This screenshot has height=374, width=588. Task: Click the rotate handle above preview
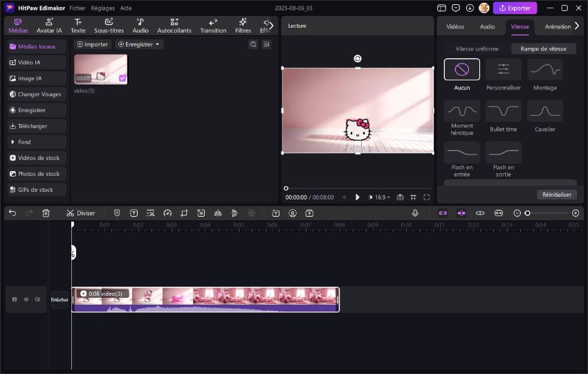pos(358,59)
